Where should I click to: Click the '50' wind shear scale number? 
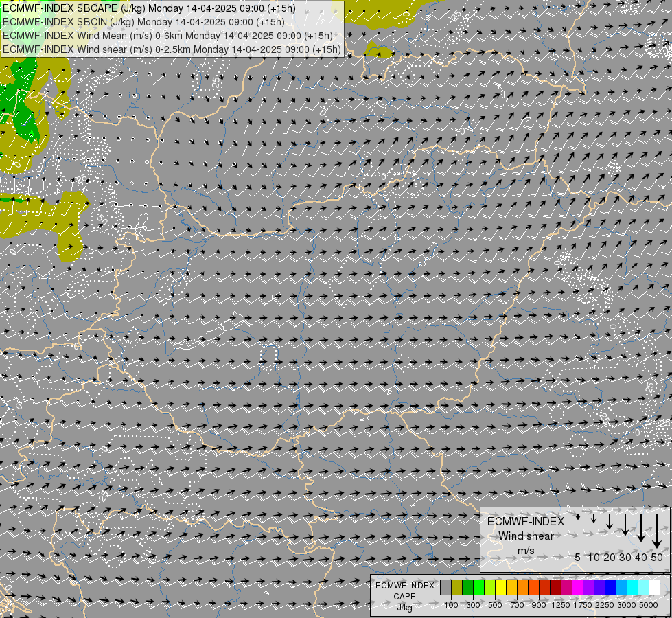coord(657,557)
